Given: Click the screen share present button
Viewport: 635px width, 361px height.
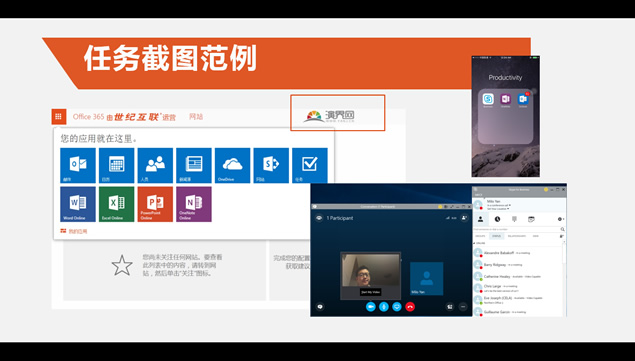Looking at the screenshot, I should (x=397, y=307).
